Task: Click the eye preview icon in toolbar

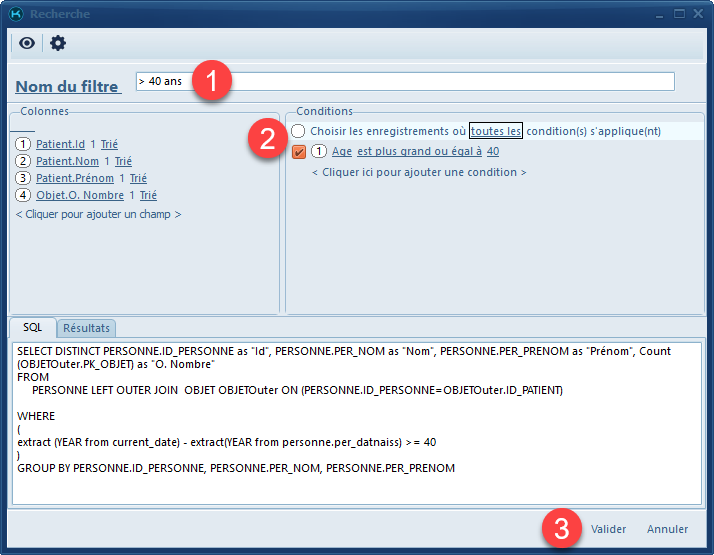Action: point(27,43)
